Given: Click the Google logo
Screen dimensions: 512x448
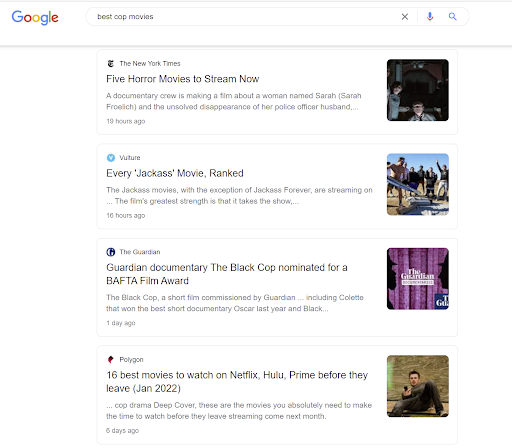Looking at the screenshot, I should click(x=35, y=17).
